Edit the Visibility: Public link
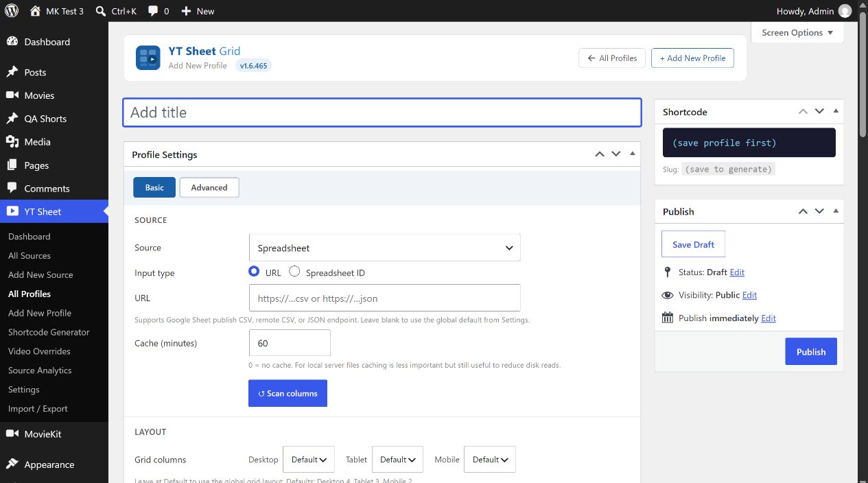 pos(749,295)
